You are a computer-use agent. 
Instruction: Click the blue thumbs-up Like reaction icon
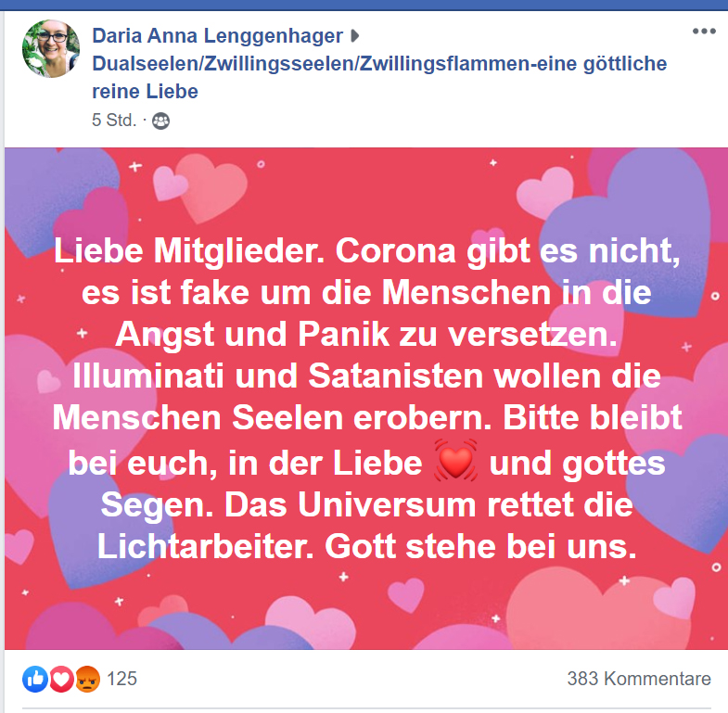pyautogui.click(x=35, y=679)
